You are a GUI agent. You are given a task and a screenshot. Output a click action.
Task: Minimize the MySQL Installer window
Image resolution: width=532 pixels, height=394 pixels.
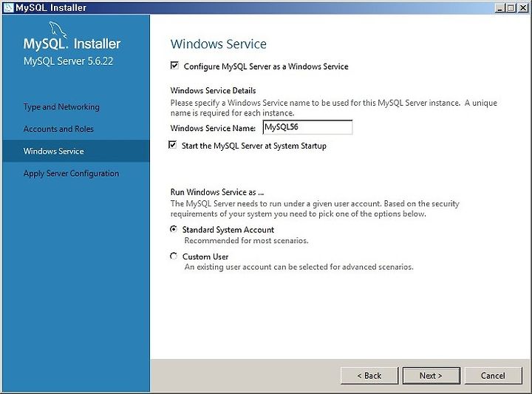499,8
